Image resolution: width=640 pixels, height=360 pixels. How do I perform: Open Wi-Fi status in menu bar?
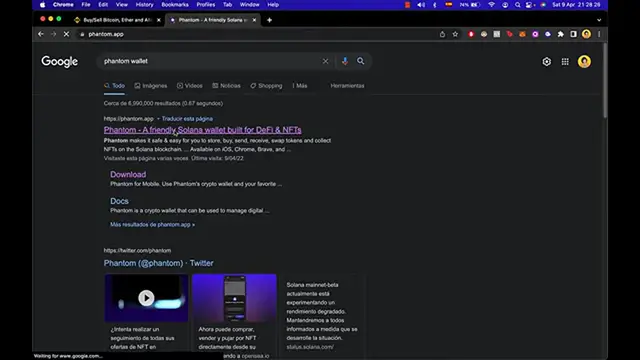[491, 5]
